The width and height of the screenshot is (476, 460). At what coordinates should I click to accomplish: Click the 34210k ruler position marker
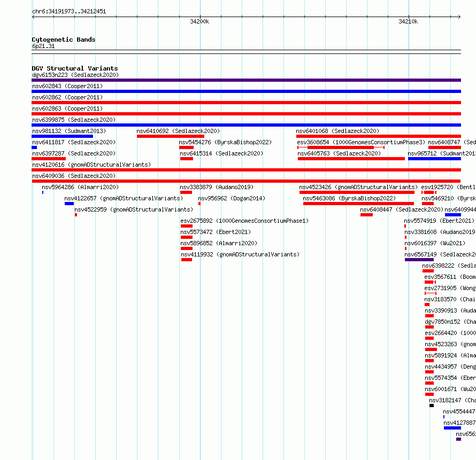coord(408,21)
